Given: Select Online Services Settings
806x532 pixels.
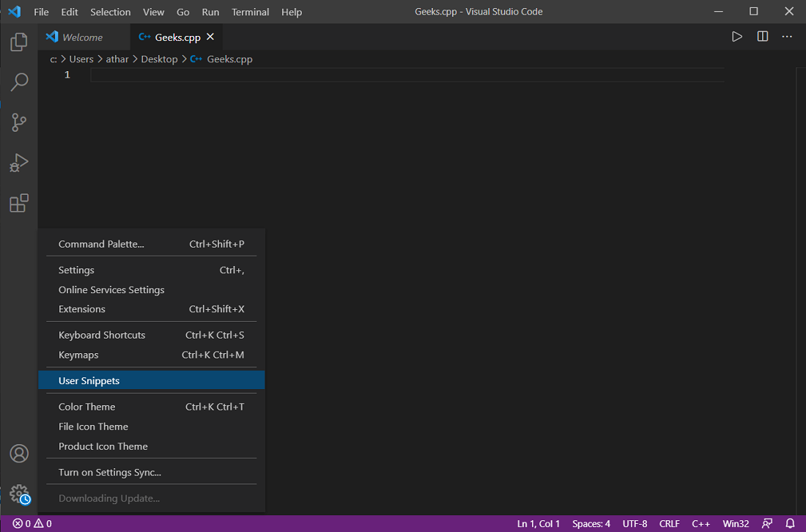Looking at the screenshot, I should 152,290.
